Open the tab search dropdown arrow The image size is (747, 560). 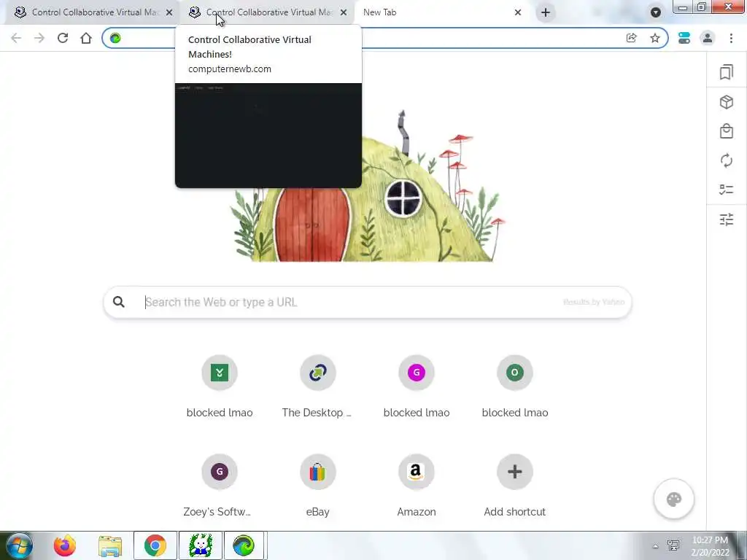pyautogui.click(x=656, y=12)
